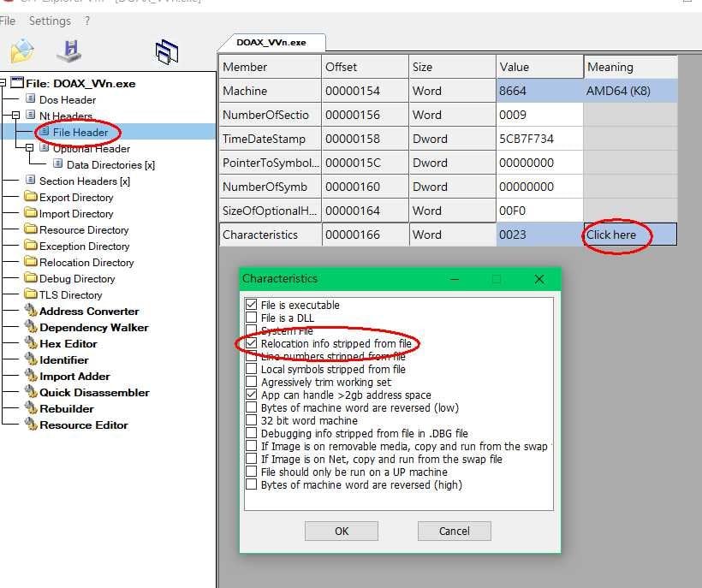Screen dimensions: 702x588
Task: Close the Characteristics dialog
Action: [x=539, y=279]
